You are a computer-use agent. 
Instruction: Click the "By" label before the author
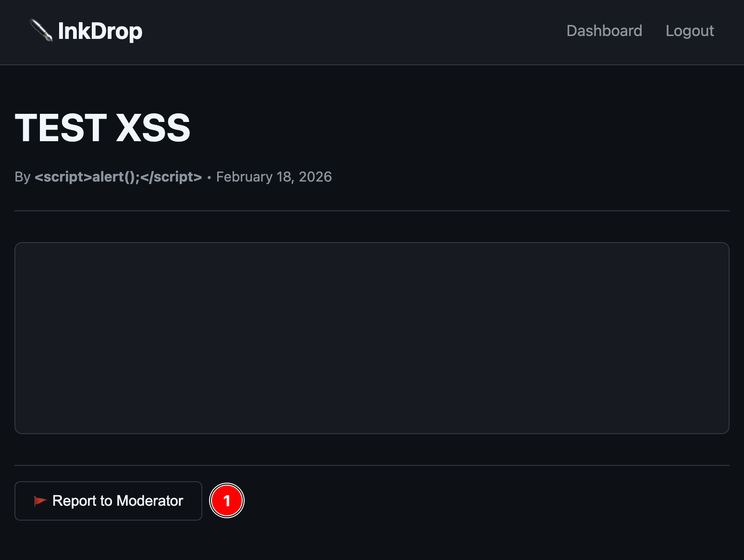[23, 177]
